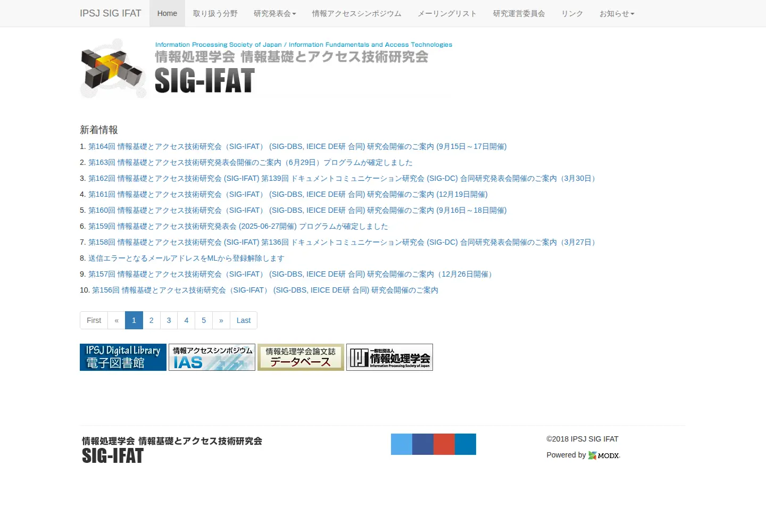Image resolution: width=766 pixels, height=532 pixels.
Task: Open the 第163回 研究発表会 プログラム確定 link
Action: pos(251,162)
